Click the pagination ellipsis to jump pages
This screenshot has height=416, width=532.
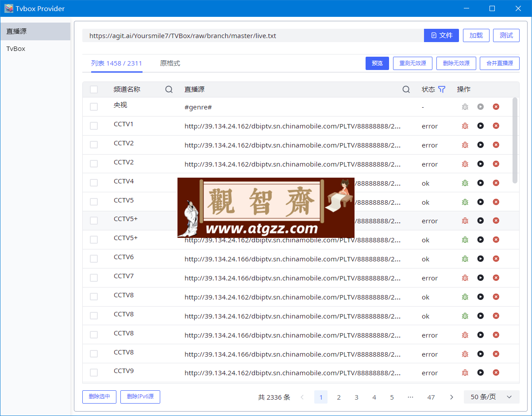point(410,397)
